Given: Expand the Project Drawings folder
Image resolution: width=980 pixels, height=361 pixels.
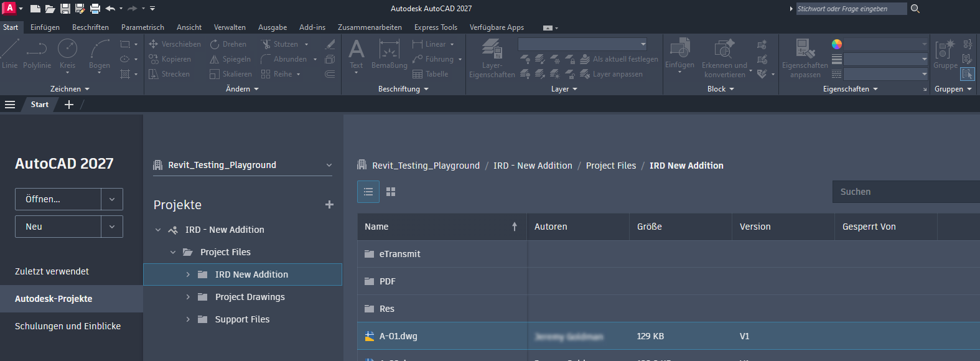Looking at the screenshot, I should point(188,297).
